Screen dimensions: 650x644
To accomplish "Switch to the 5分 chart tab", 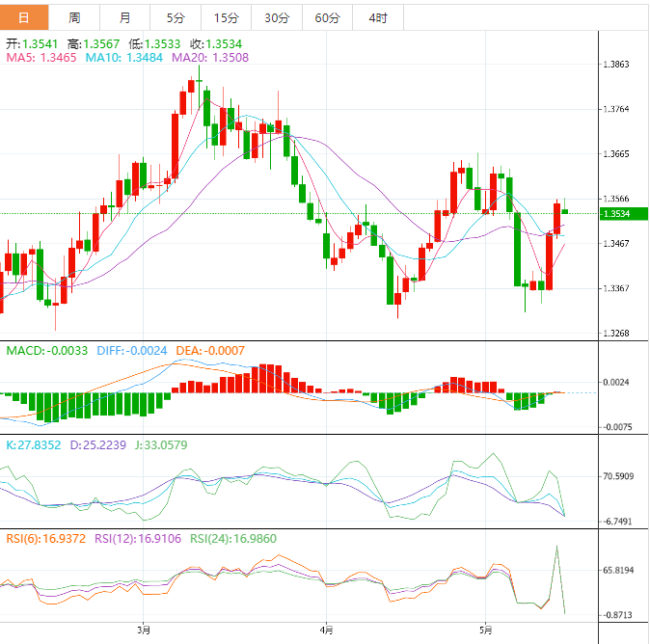I will (x=176, y=18).
